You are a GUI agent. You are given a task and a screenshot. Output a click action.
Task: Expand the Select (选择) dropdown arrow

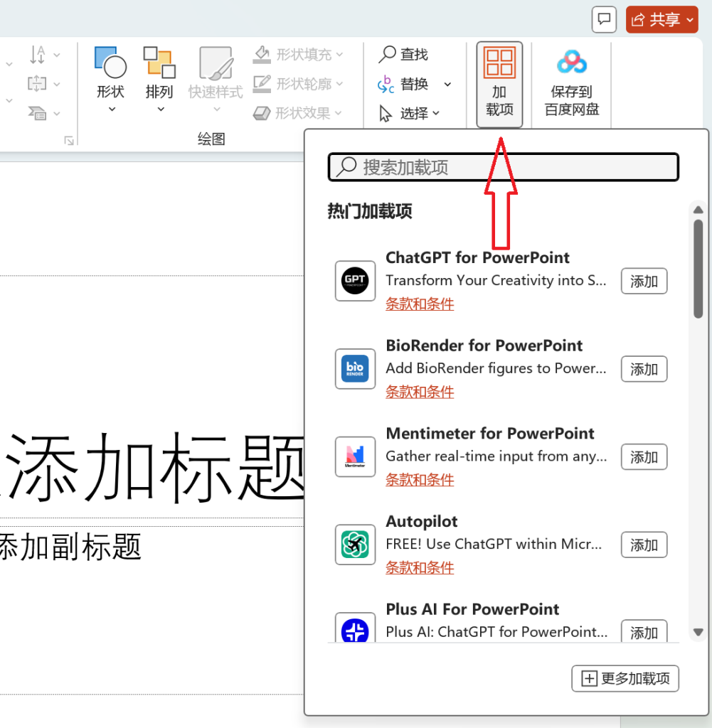coord(435,113)
